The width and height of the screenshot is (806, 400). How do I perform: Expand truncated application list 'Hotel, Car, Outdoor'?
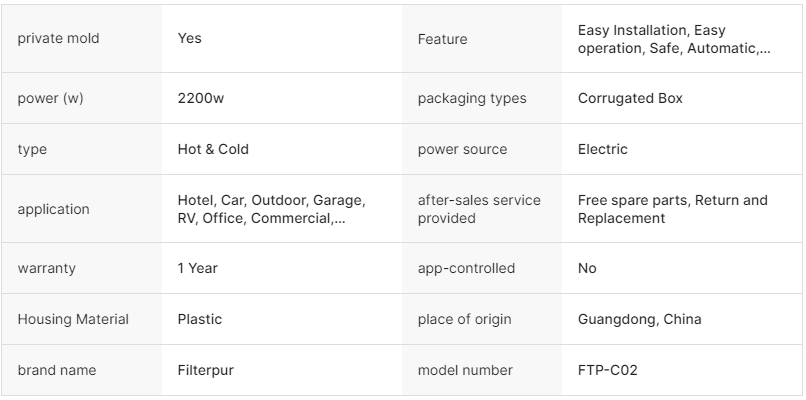click(x=271, y=209)
